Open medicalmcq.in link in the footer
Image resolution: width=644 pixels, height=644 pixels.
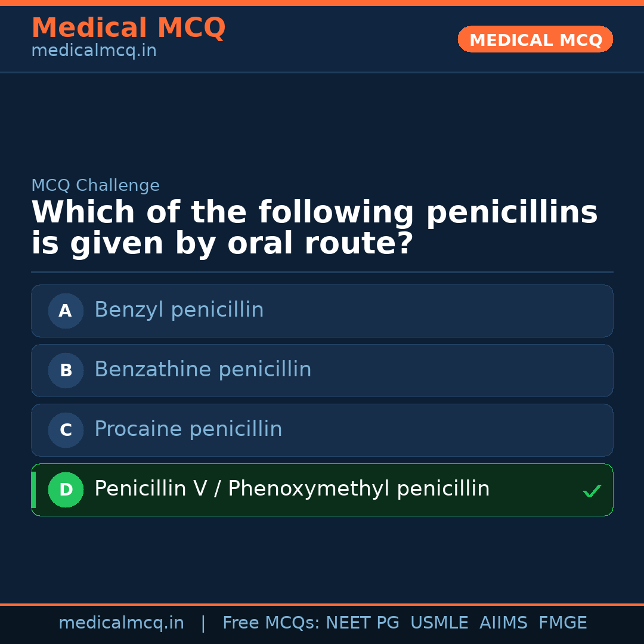click(x=121, y=623)
